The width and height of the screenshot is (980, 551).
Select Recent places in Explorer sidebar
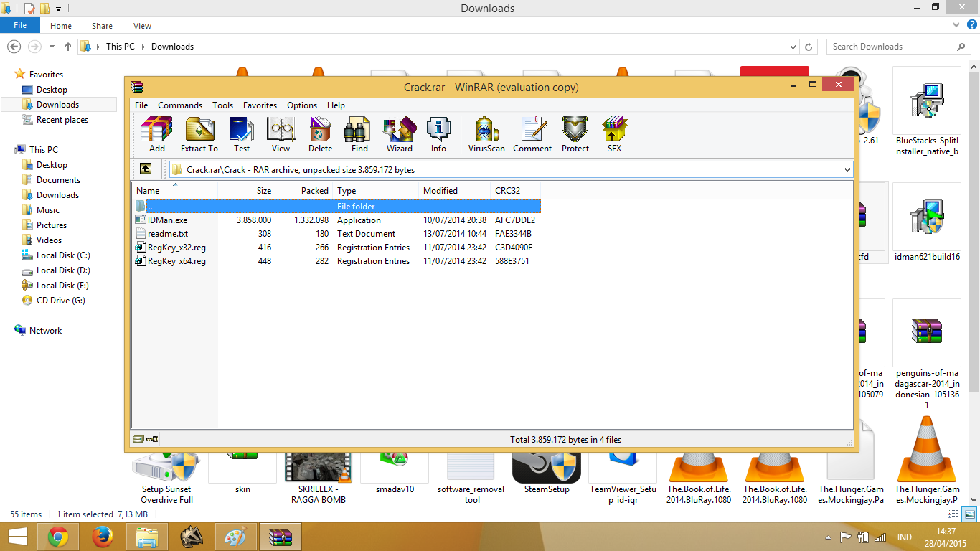(62, 120)
